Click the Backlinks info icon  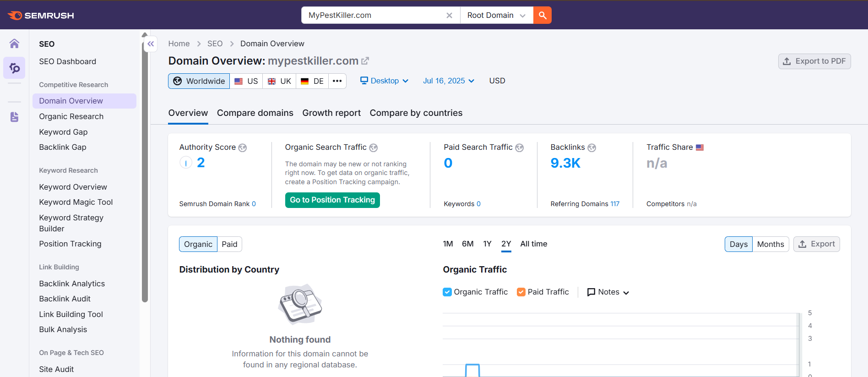(x=591, y=148)
